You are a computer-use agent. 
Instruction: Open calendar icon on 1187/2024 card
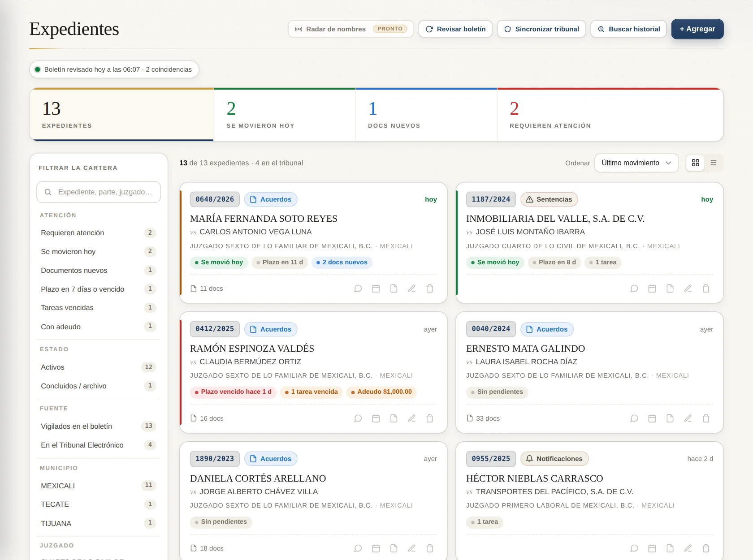pos(652,289)
